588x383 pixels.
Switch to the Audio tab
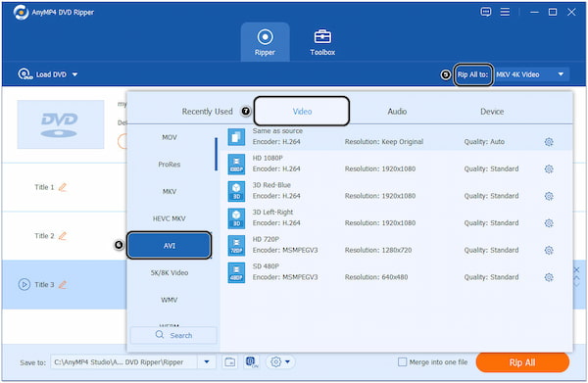click(397, 112)
